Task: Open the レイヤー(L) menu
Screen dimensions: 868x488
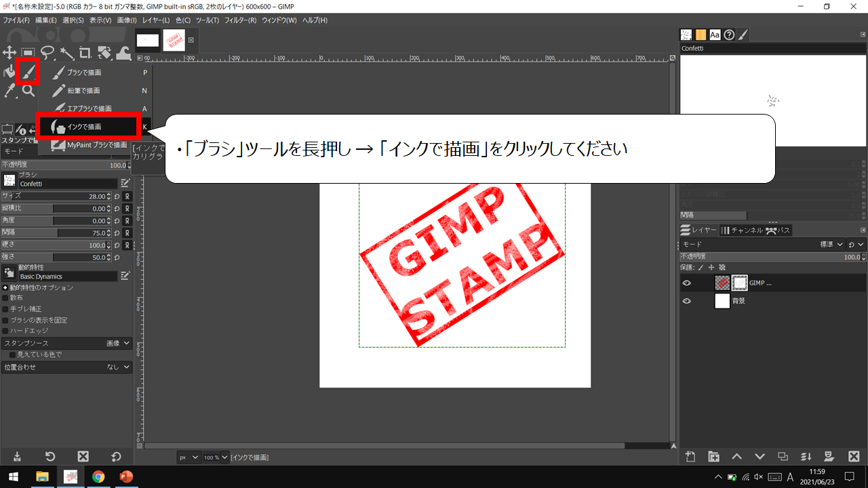Action: [x=157, y=20]
